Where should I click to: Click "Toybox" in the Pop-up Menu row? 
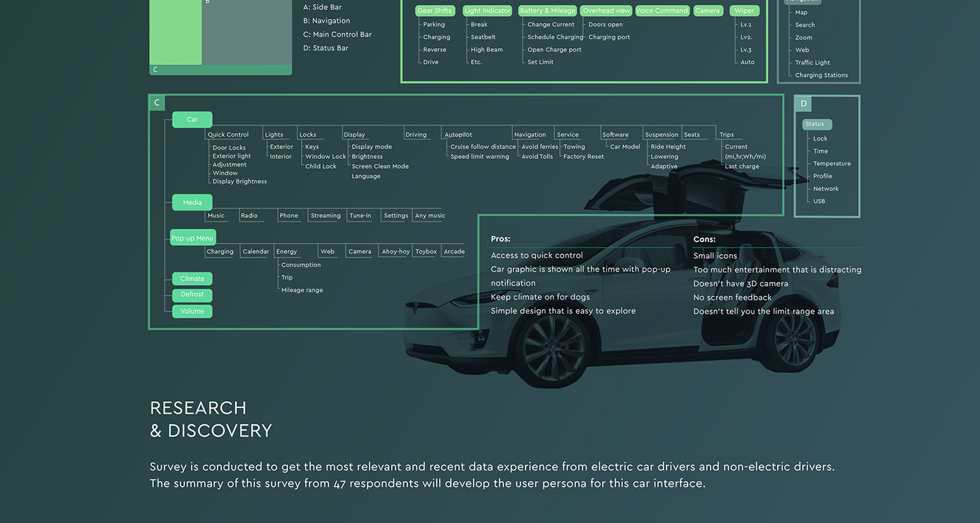pyautogui.click(x=426, y=251)
